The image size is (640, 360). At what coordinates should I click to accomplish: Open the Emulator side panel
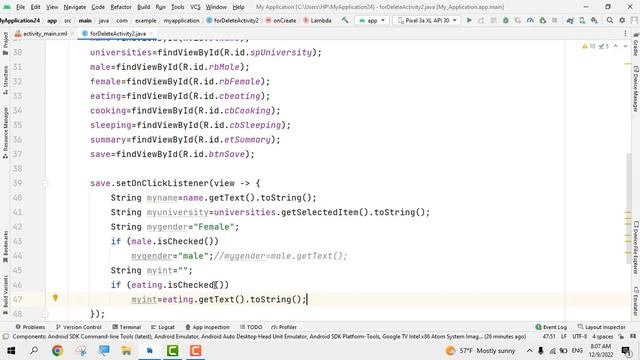[x=636, y=301]
